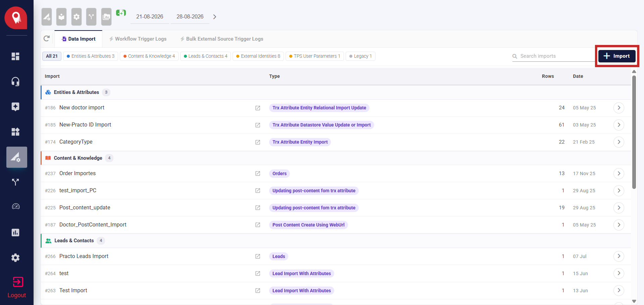Open the bar chart reports icon in sidebar
Screen dimensions: 644x305
coord(15,233)
